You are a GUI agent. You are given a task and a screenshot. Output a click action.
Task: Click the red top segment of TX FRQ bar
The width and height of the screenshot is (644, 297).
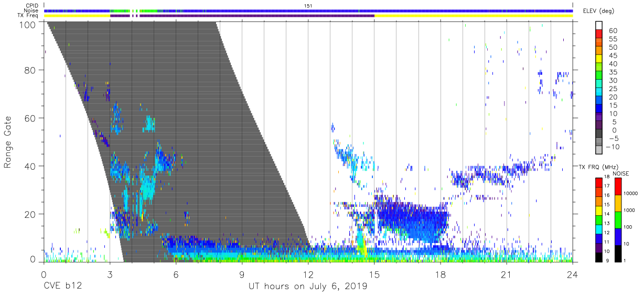(x=599, y=183)
